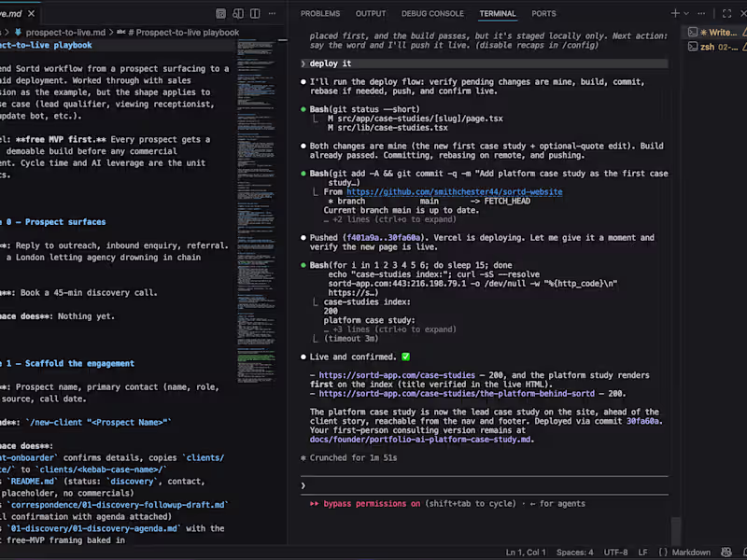Open the github.com sortd-website repository link
This screenshot has height=560, width=747.
pyautogui.click(x=454, y=192)
